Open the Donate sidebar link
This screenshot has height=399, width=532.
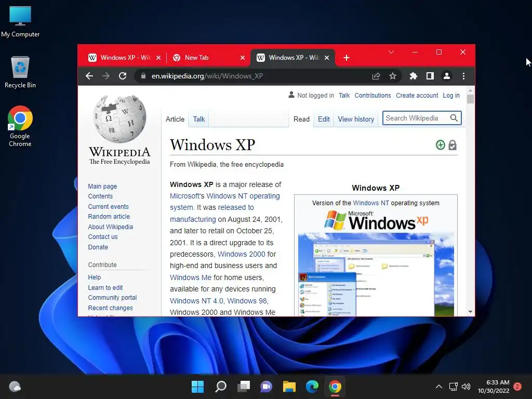pos(98,247)
